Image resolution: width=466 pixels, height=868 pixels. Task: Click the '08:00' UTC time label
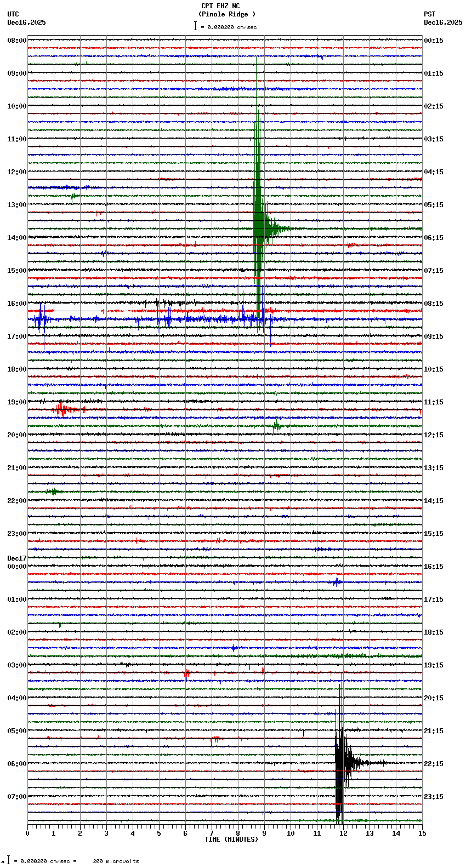[17, 41]
